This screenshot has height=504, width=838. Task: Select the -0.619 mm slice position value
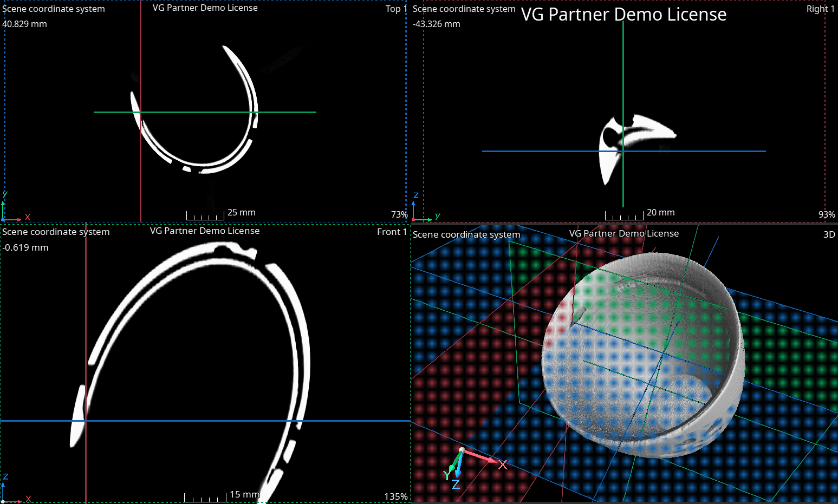[x=25, y=247]
